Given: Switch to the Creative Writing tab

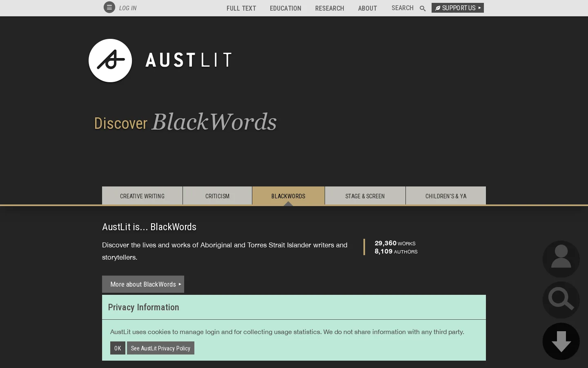Looking at the screenshot, I should 142,195.
